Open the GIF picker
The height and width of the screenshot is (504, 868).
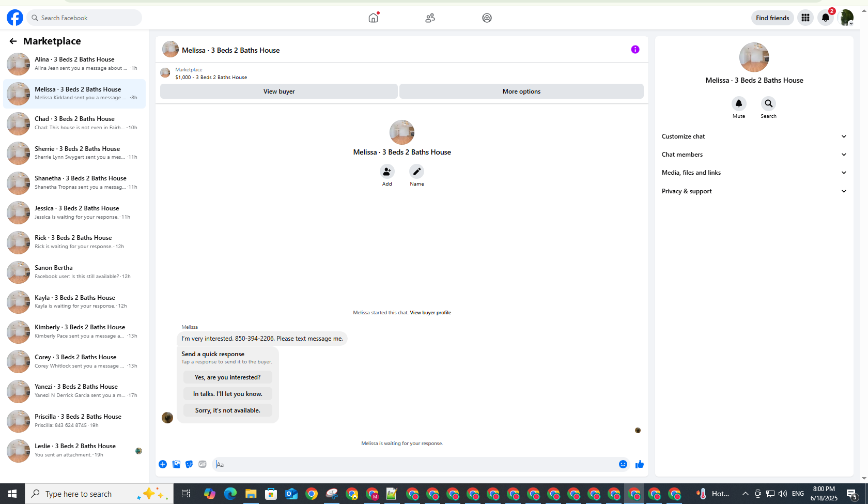tap(203, 464)
